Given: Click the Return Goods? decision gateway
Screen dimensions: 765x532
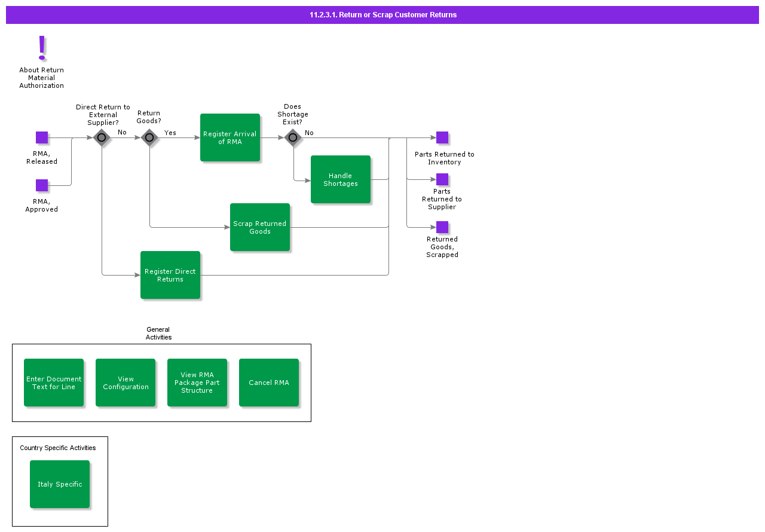Looking at the screenshot, I should 149,137.
